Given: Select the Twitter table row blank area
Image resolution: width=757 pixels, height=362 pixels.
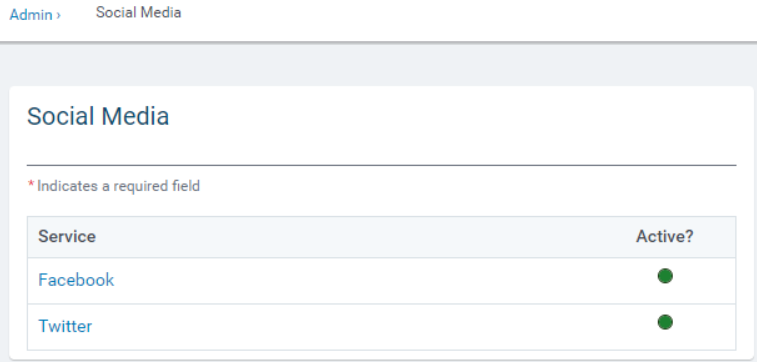Looking at the screenshot, I should [381, 327].
